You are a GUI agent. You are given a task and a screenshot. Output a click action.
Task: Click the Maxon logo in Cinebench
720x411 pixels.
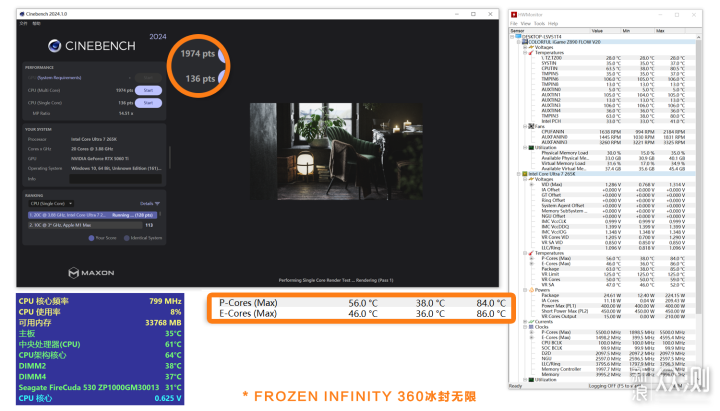(91, 273)
